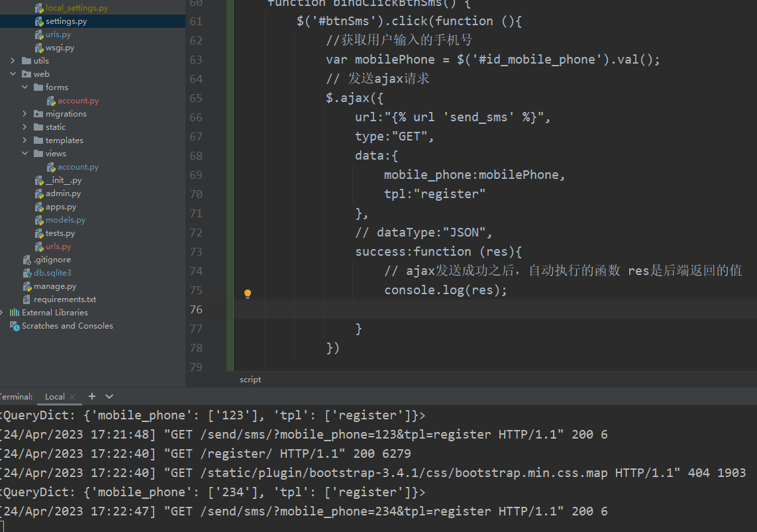Expand the migrations folder
Viewport: 757px width, 532px height.
pyautogui.click(x=25, y=114)
